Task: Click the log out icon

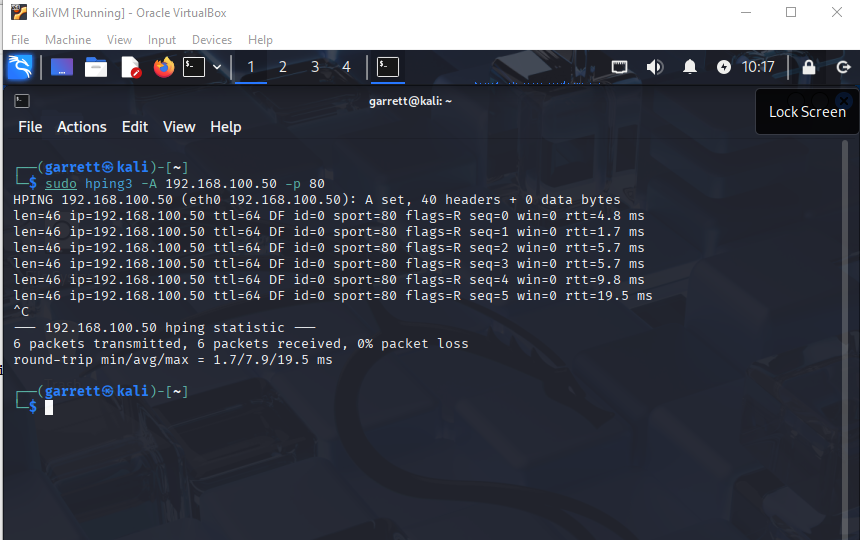Action: tap(843, 67)
